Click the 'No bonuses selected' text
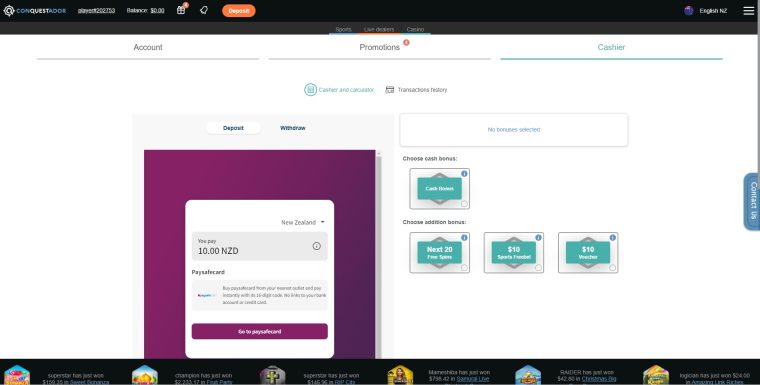 coord(514,130)
